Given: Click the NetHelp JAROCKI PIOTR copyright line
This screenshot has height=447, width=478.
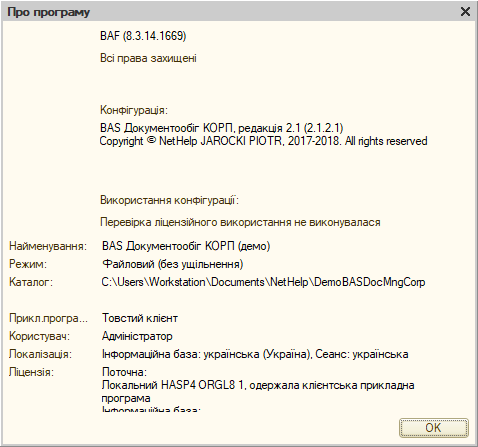Looking at the screenshot, I should click(263, 141).
